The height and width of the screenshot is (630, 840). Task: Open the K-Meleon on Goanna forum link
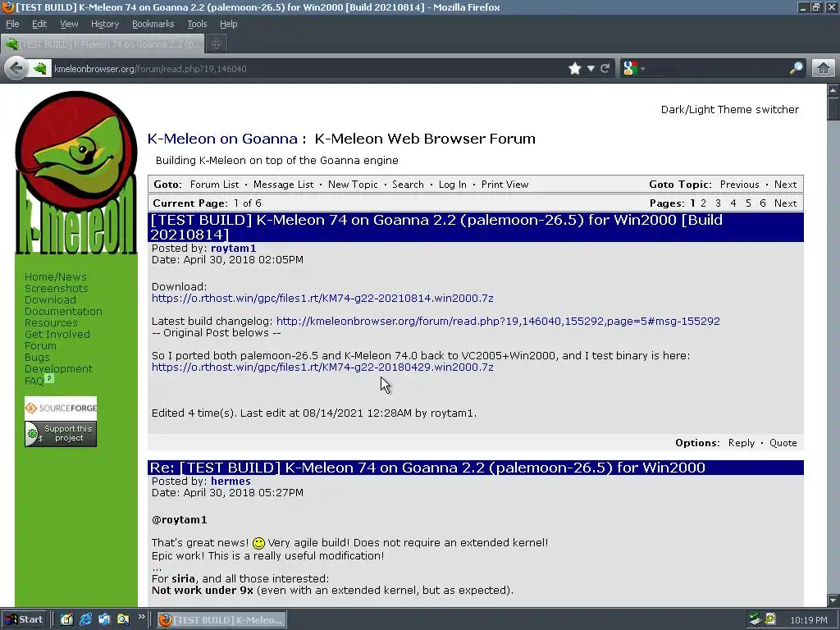pos(222,139)
